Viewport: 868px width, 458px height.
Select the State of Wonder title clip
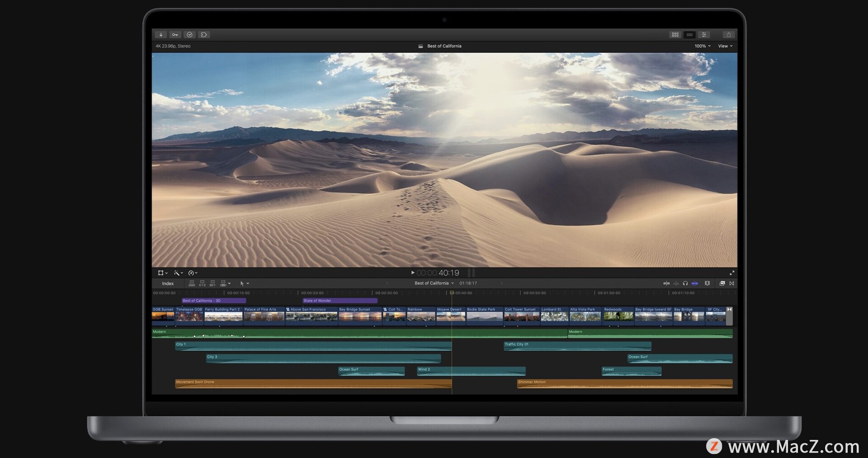coord(340,301)
